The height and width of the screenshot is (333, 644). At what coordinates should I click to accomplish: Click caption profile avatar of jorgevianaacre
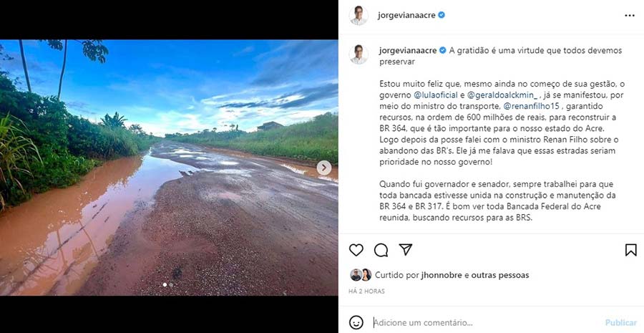pos(358,54)
